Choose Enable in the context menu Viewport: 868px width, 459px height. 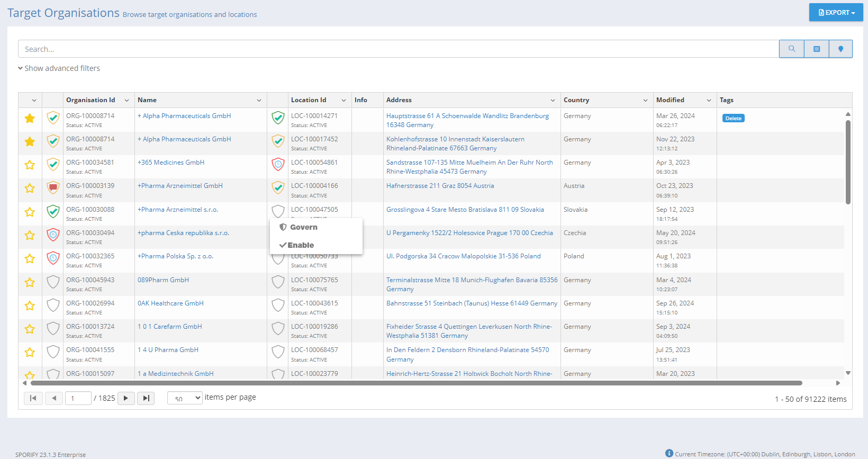pos(300,245)
